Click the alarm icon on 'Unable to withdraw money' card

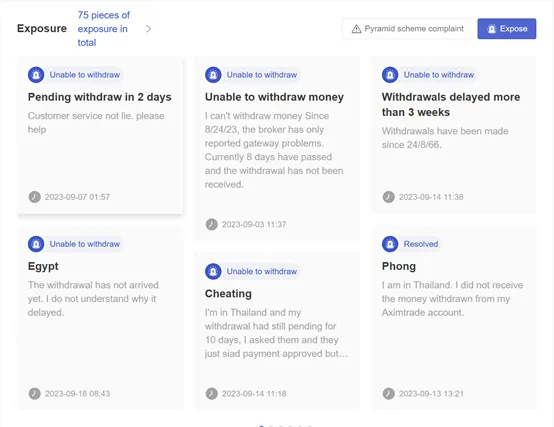pyautogui.click(x=213, y=75)
